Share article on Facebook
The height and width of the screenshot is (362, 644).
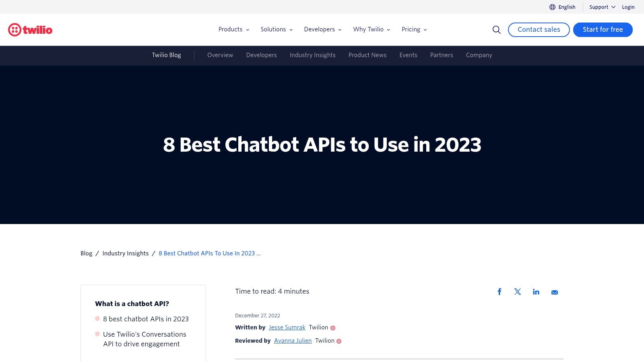click(x=499, y=292)
